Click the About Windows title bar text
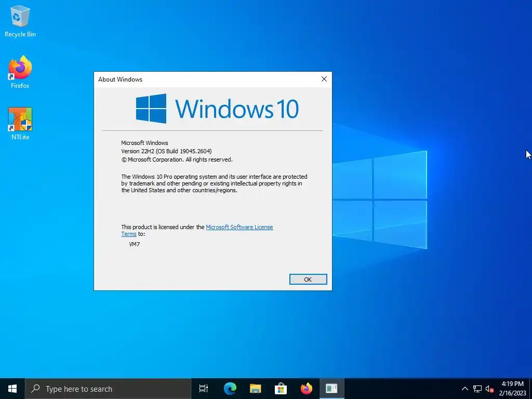This screenshot has height=399, width=532. click(x=120, y=79)
